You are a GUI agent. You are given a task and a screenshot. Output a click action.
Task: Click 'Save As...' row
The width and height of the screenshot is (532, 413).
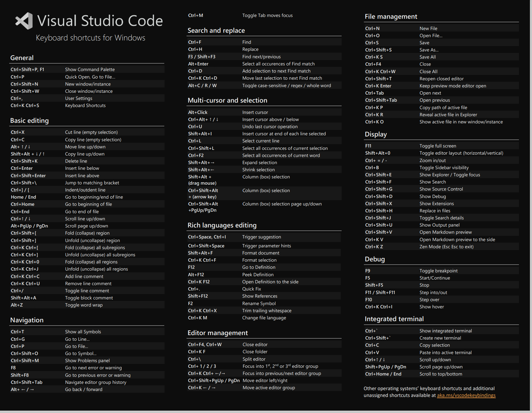[x=442, y=50]
